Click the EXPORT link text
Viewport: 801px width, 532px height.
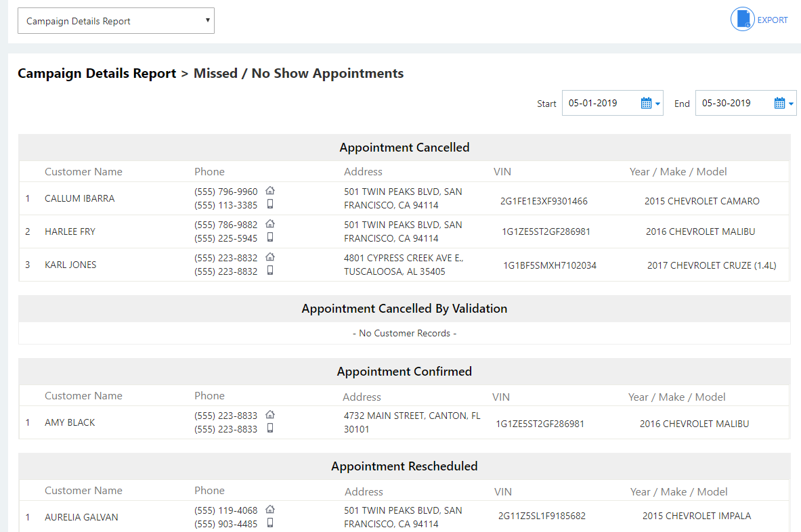(773, 20)
